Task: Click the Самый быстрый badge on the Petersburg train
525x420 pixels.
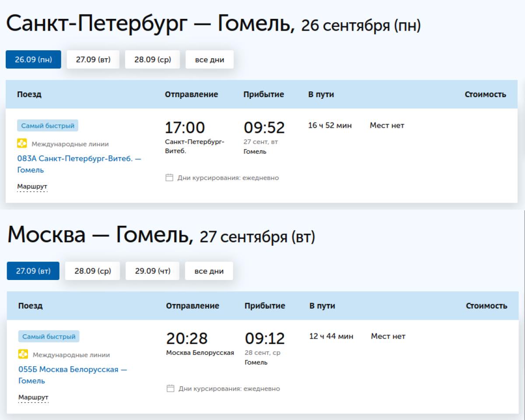Action: point(47,126)
